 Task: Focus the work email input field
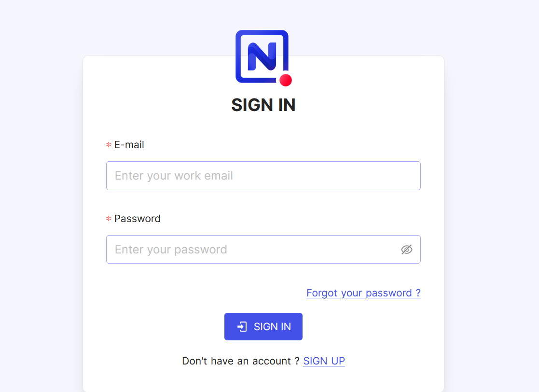click(263, 176)
